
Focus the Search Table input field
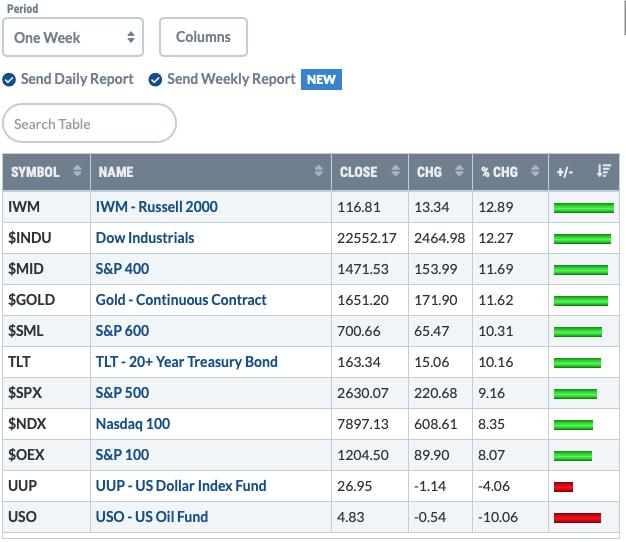point(89,123)
